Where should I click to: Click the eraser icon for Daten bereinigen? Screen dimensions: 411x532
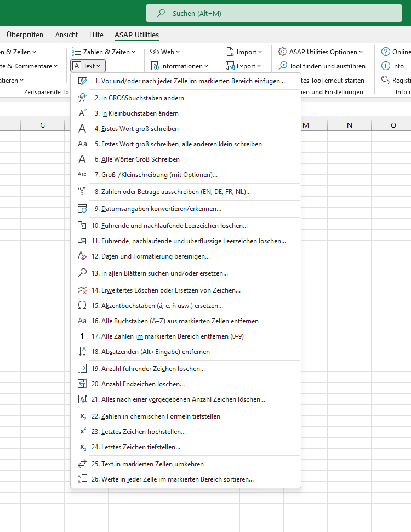(82, 256)
